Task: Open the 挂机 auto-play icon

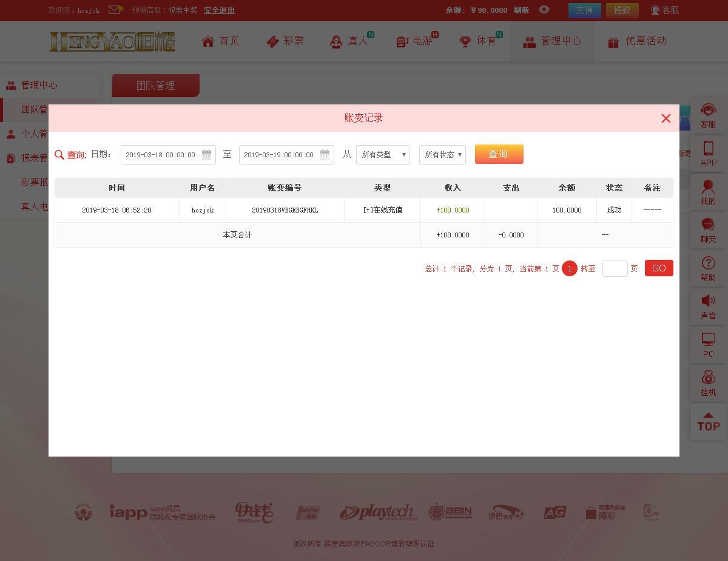Action: [x=708, y=378]
